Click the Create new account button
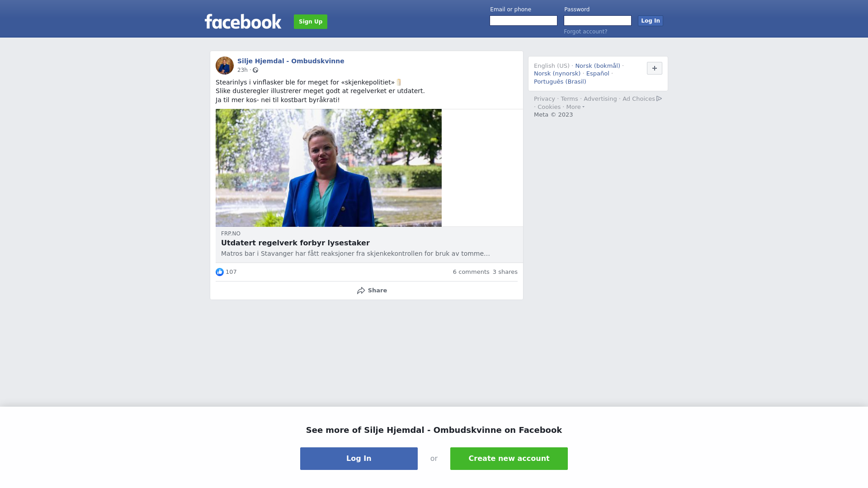This screenshot has width=868, height=488. point(509,459)
